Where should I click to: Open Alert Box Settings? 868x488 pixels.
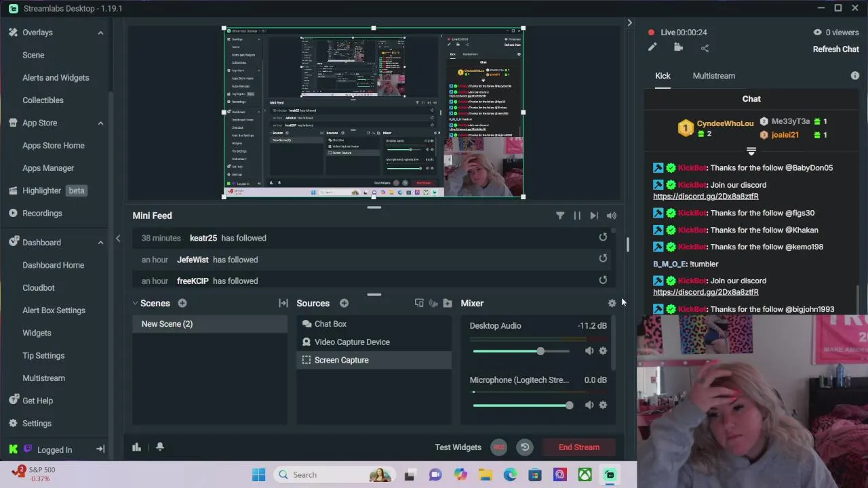tap(54, 310)
